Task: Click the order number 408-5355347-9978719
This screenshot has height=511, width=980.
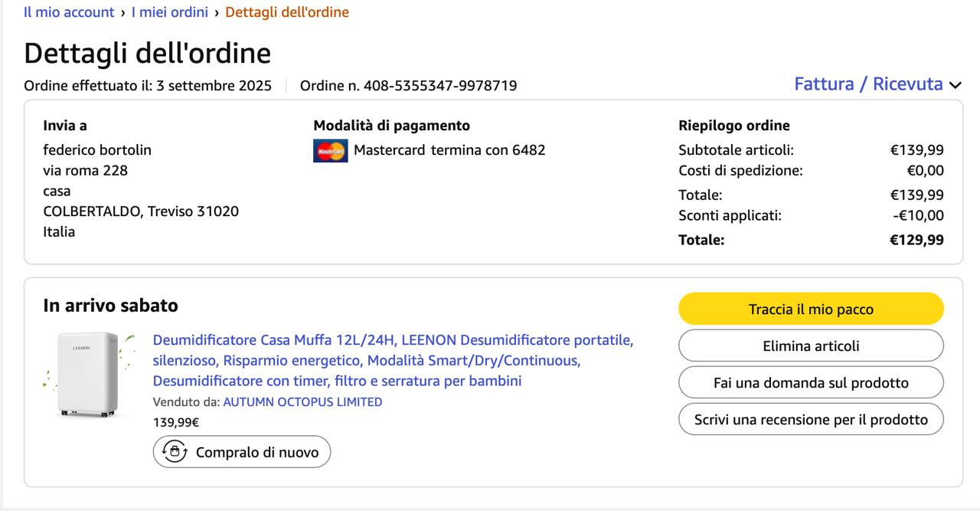Action: [439, 86]
